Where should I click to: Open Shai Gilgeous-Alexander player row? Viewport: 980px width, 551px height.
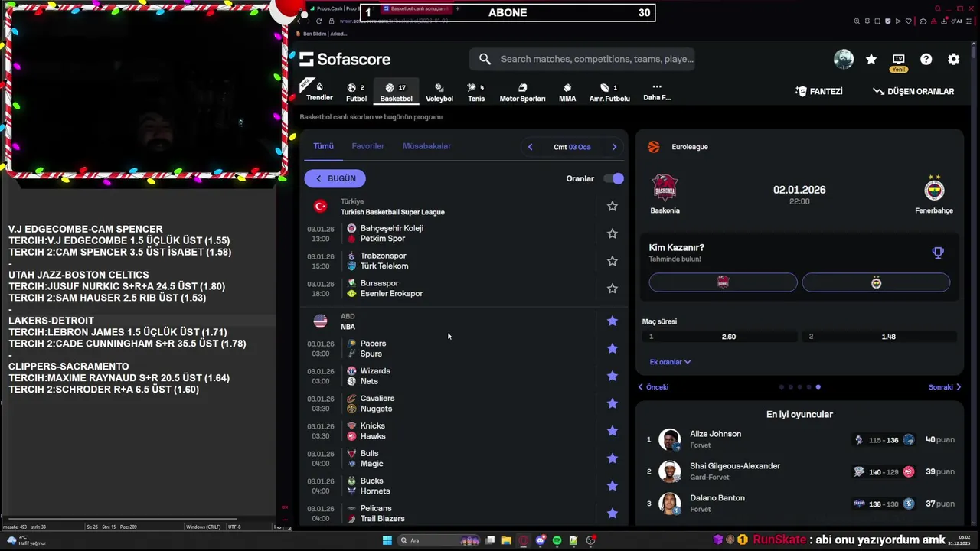point(799,471)
